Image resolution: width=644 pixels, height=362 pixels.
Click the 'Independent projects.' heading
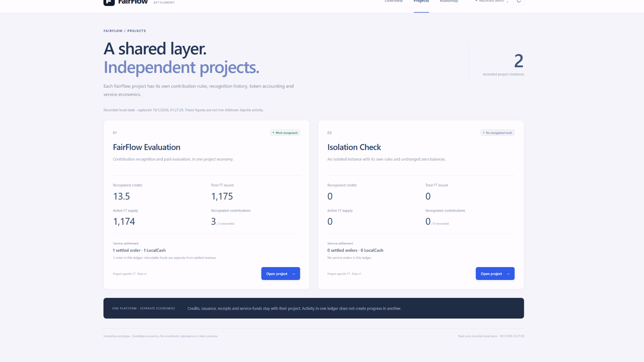(181, 67)
